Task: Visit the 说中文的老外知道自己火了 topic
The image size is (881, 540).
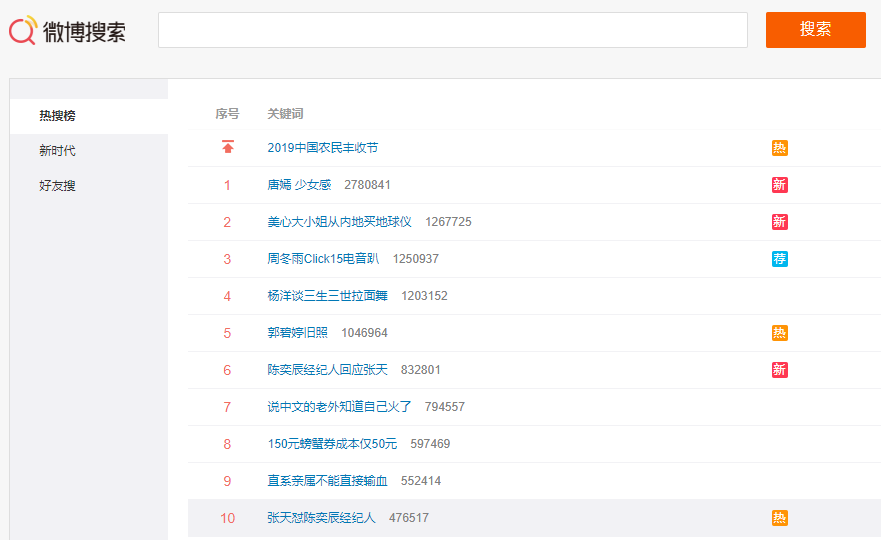Action: [x=339, y=407]
